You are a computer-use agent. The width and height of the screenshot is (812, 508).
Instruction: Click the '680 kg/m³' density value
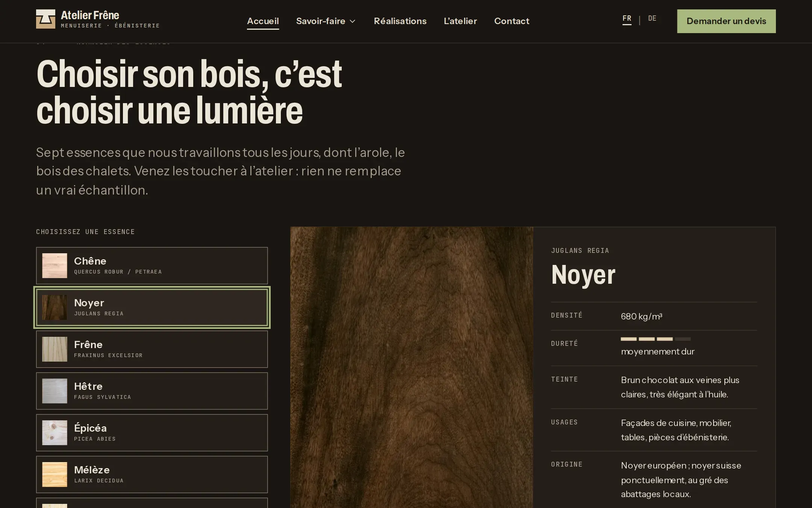[x=641, y=316]
